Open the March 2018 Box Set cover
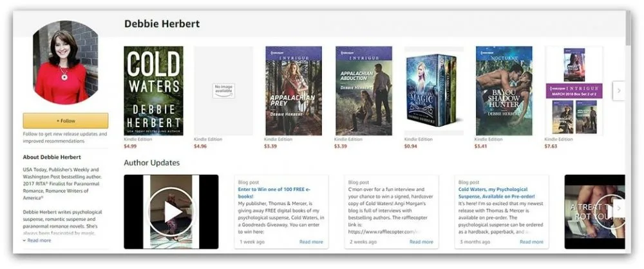This screenshot has width=644, height=269. click(x=574, y=90)
